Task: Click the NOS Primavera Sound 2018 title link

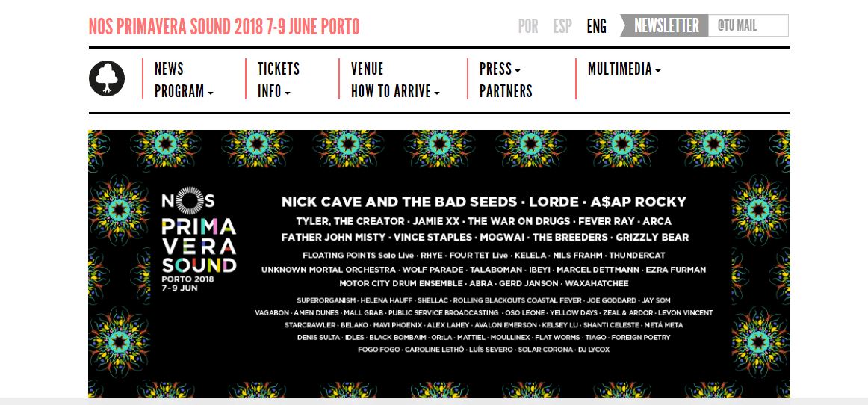Action: (x=224, y=27)
